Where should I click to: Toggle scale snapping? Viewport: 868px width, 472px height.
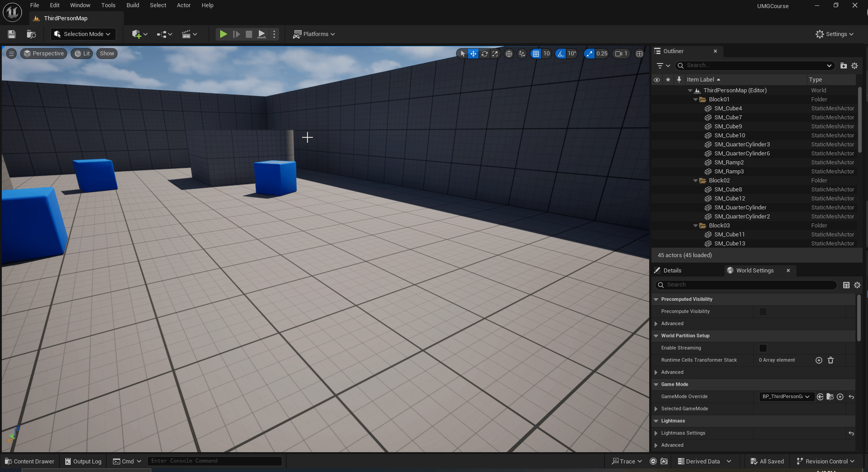click(x=589, y=54)
